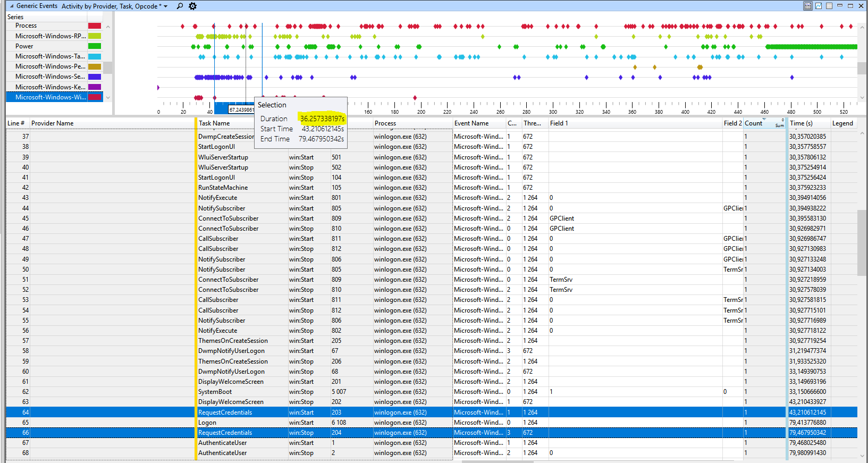Image resolution: width=868 pixels, height=463 pixels.
Task: Switch to table only display mode
Action: point(829,6)
